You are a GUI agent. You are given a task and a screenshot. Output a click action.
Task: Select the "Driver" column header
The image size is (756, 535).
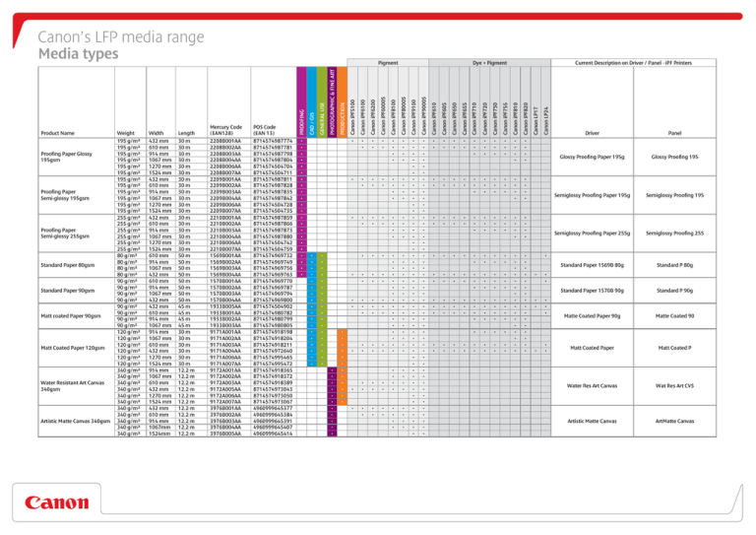(x=592, y=133)
